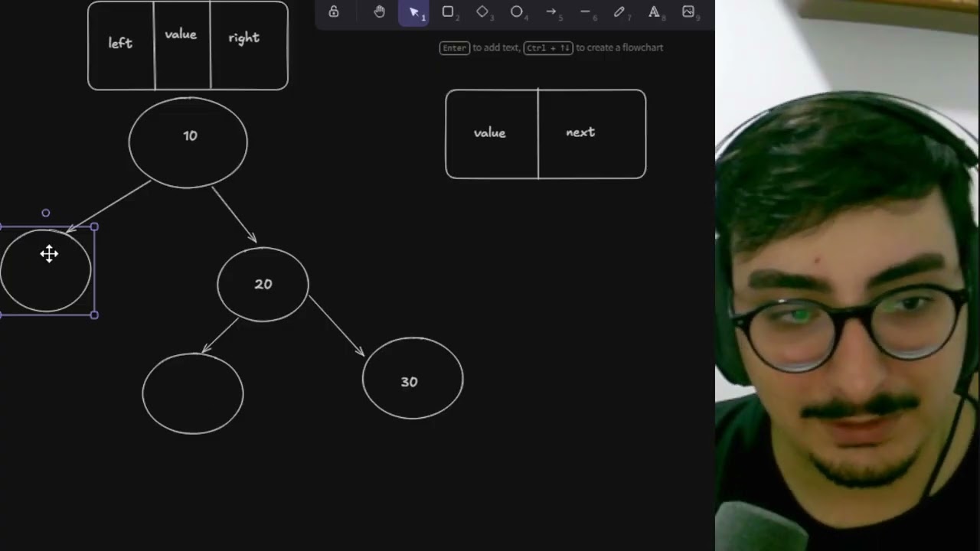The height and width of the screenshot is (551, 980).
Task: Select the ellipse containing 10
Action: click(188, 142)
